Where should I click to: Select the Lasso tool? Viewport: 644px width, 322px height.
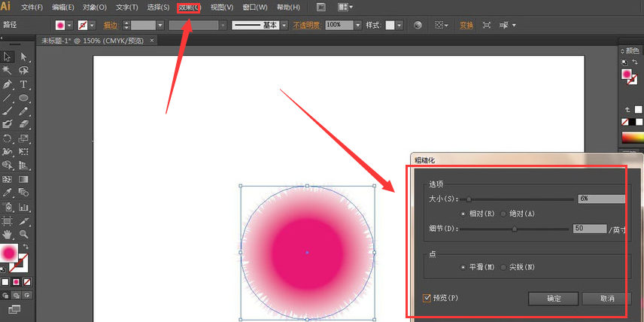pos(23,70)
